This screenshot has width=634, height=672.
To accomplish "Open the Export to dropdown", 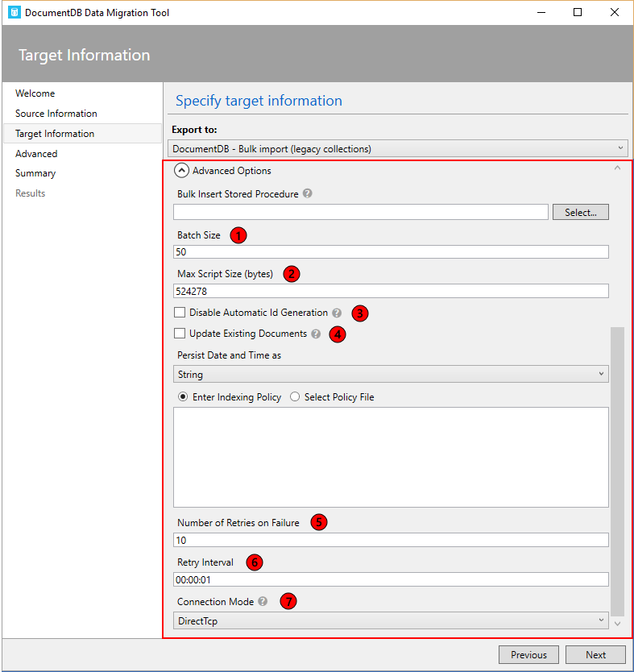I will click(398, 148).
